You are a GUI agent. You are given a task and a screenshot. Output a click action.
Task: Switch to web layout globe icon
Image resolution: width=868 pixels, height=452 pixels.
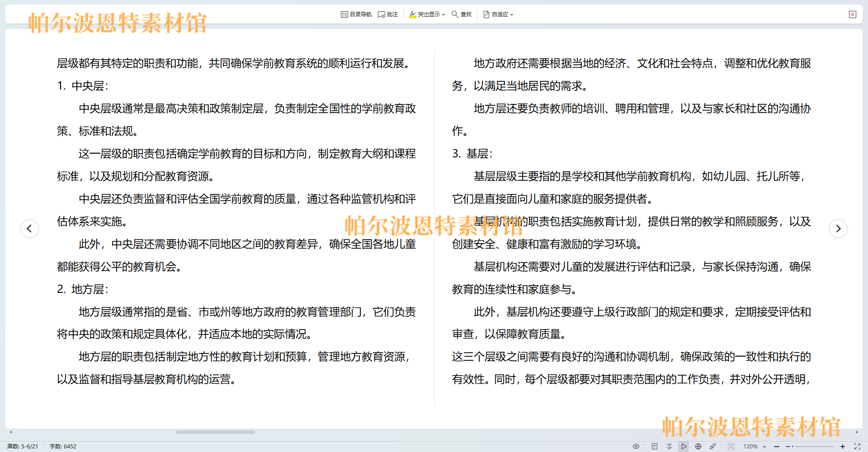tap(698, 447)
